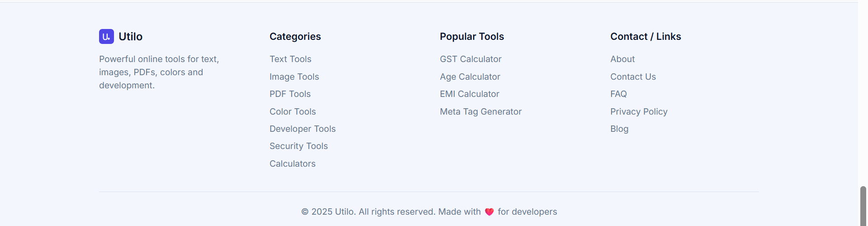Click the purple Utilo logo icon
Screen dimensions: 868x226
tap(106, 37)
